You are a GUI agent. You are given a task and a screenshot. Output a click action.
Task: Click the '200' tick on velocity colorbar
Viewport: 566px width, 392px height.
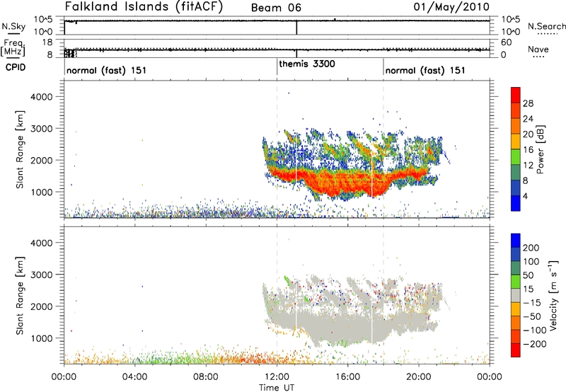tap(531, 248)
